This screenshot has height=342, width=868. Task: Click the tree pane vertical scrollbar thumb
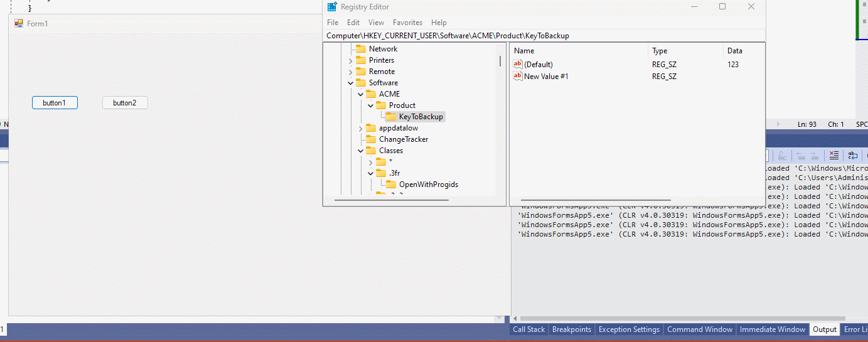(500, 61)
